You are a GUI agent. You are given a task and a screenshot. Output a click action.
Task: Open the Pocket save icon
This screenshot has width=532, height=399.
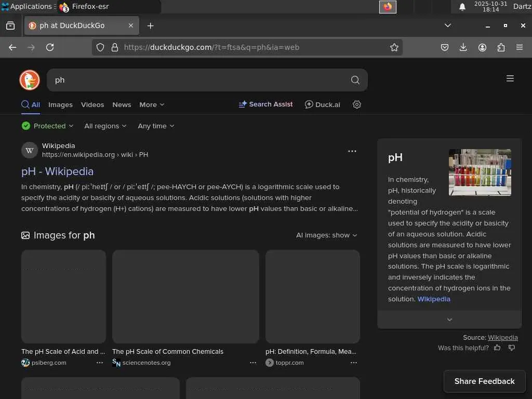point(445,47)
